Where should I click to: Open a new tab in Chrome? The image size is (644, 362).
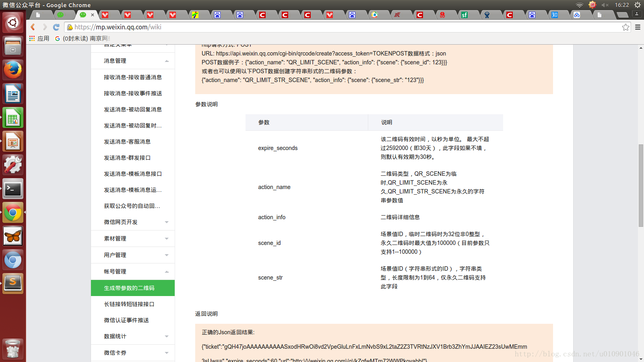point(622,15)
